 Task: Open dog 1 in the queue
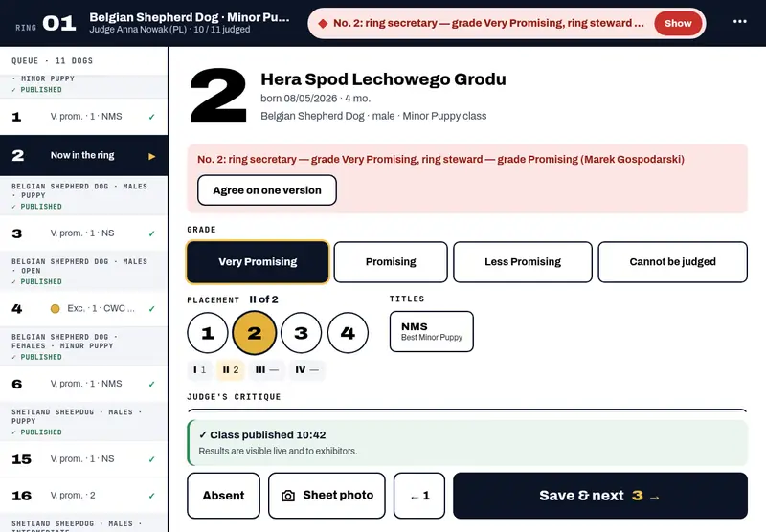point(84,117)
